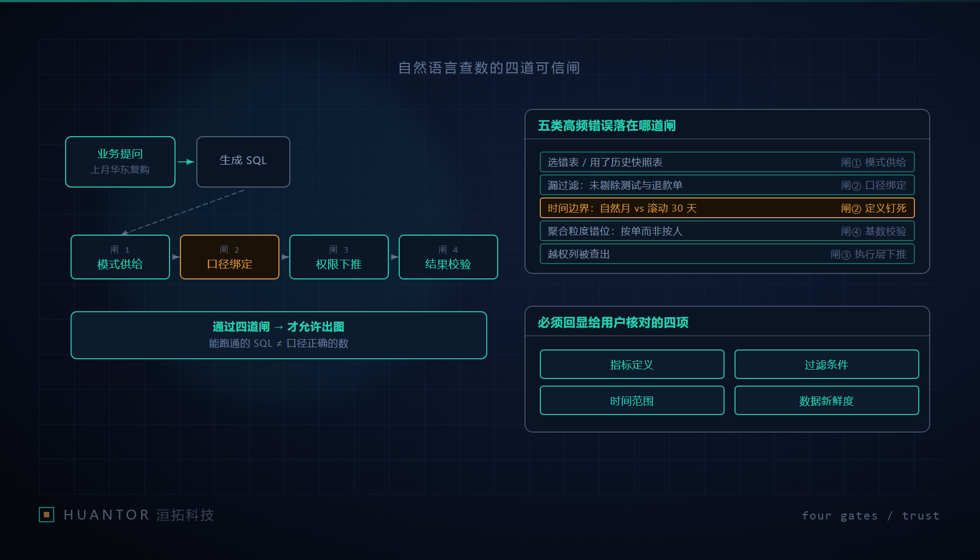Select the 业务提问 box
The height and width of the screenshot is (560, 980).
tap(120, 162)
